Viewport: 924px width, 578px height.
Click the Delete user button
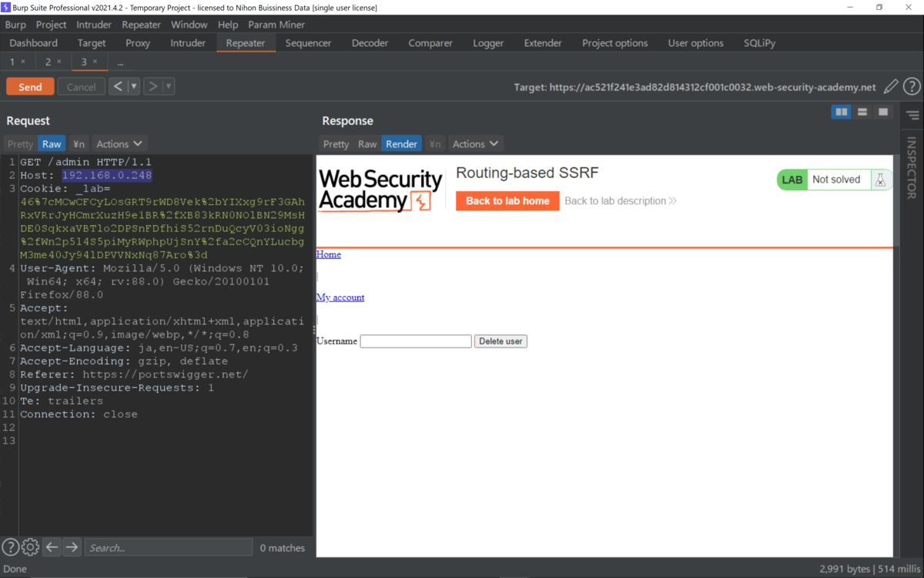coord(500,341)
